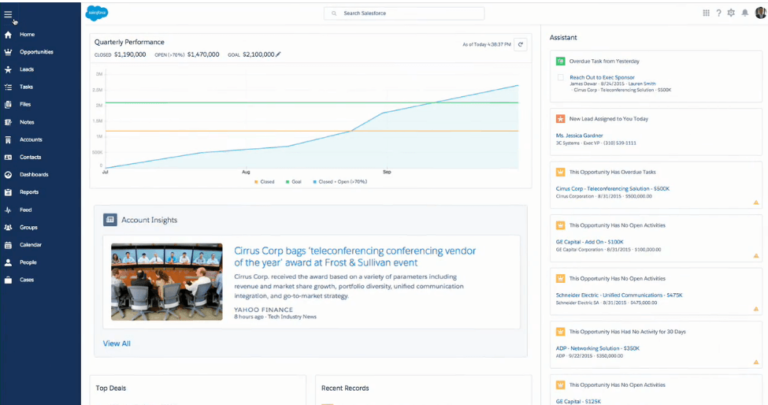
Task: Open the Cirrus Corp award article headline
Action: 355,257
